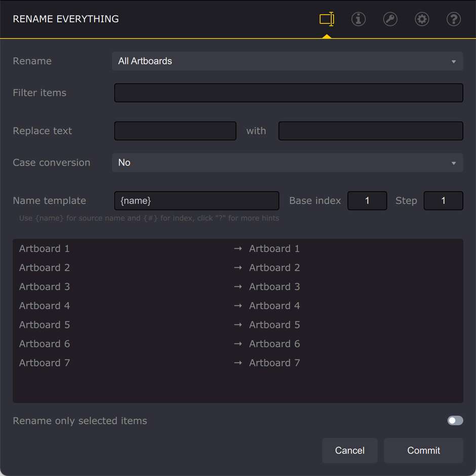Viewport: 476px width, 476px height.
Task: Select source row Artboard 3 in preview list
Action: [45, 287]
